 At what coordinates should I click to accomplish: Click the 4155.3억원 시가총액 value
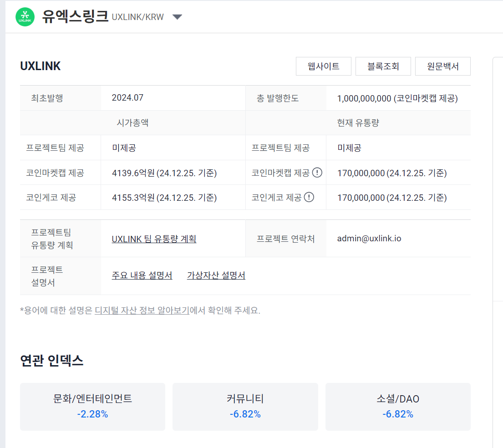pos(164,197)
